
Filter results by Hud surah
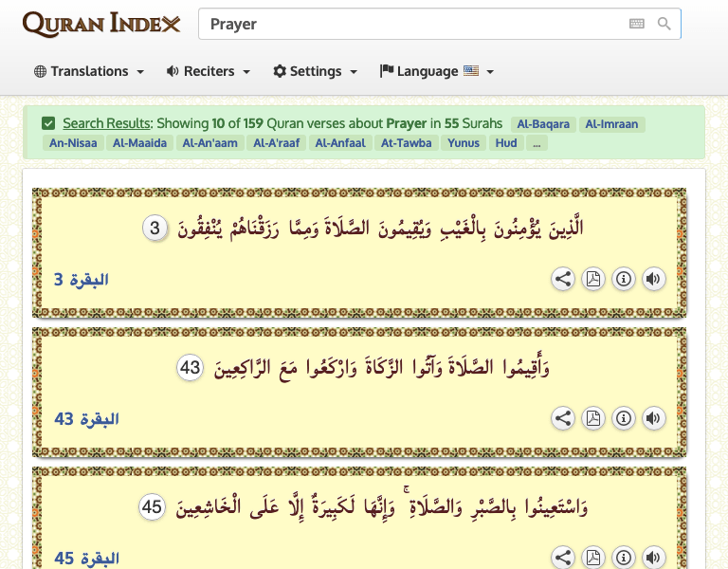click(506, 142)
